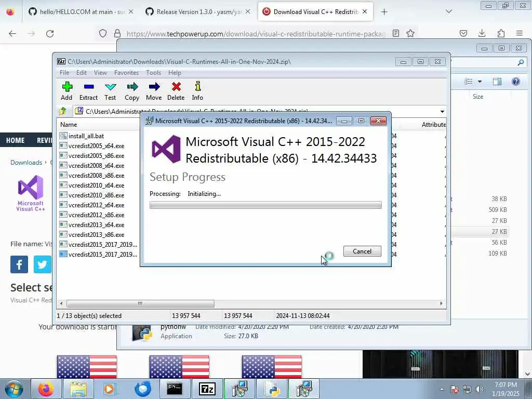Click the Setup Progress bar

click(265, 205)
